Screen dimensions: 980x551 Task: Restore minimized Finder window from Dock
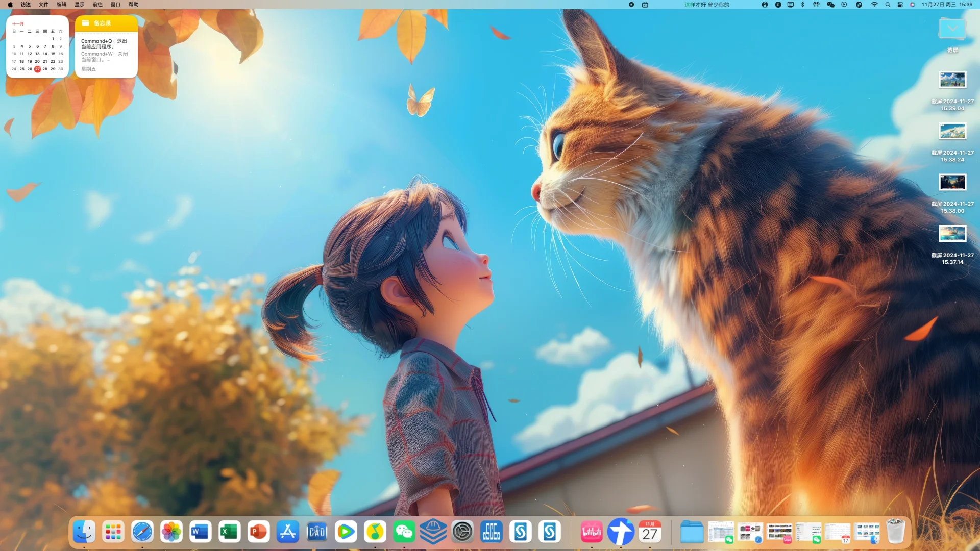867,532
